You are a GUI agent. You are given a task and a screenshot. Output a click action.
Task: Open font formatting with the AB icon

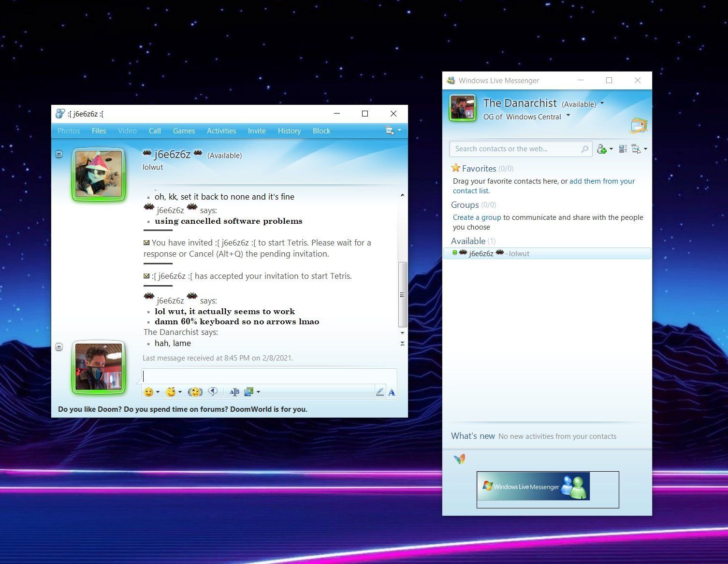coord(234,392)
